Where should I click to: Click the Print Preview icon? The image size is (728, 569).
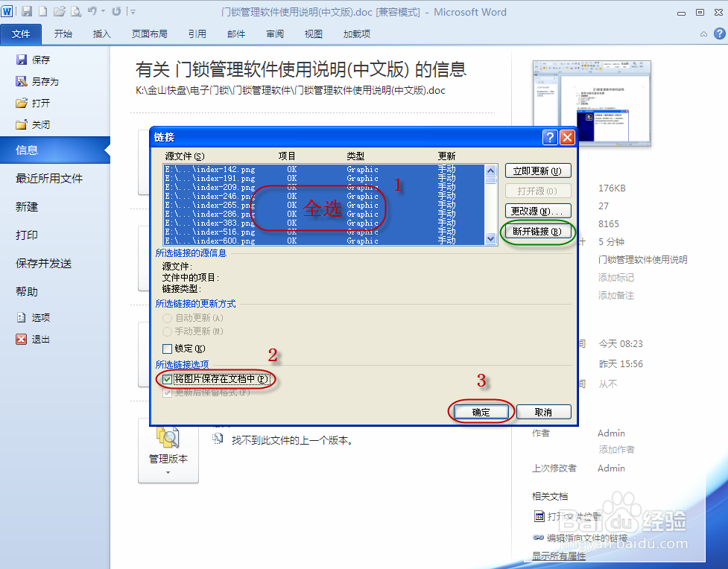[76, 10]
